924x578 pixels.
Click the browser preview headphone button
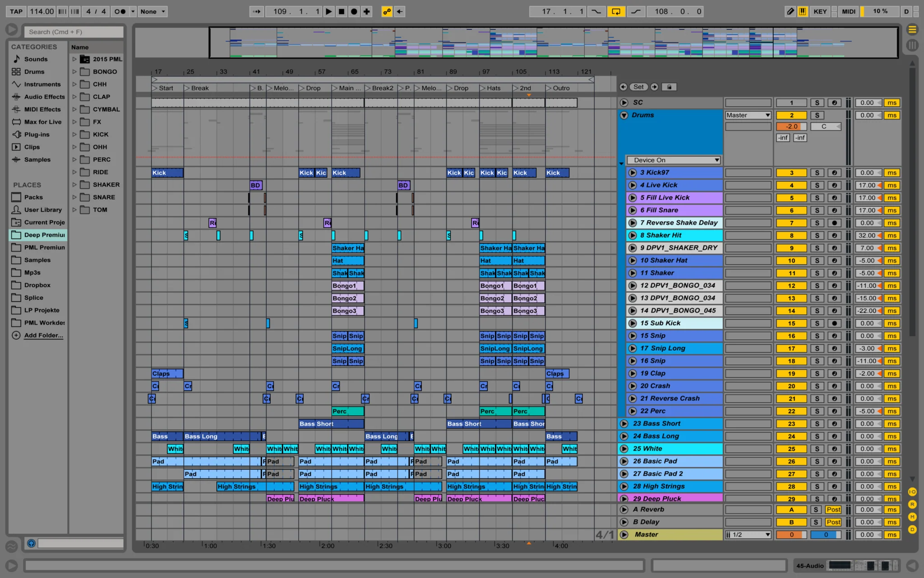(31, 543)
